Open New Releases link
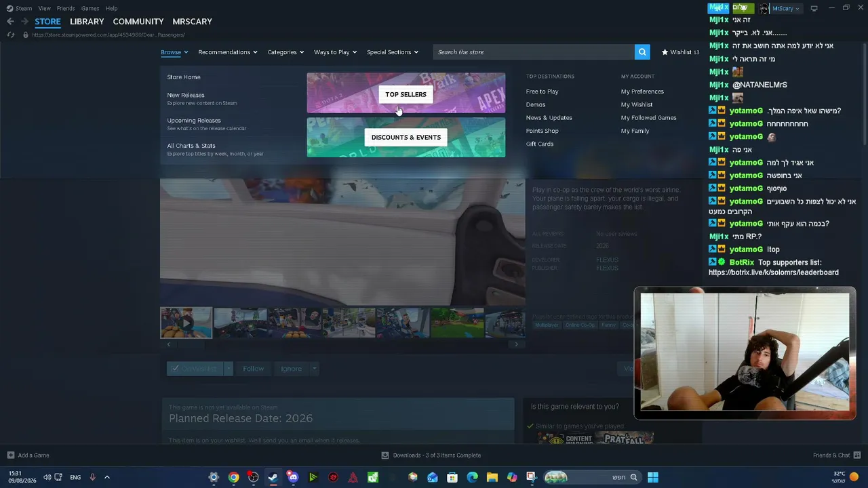The image size is (868, 488). (186, 96)
